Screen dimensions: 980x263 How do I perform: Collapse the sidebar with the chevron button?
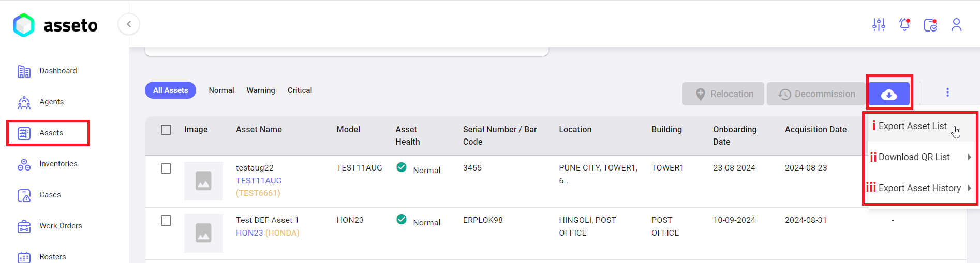129,24
